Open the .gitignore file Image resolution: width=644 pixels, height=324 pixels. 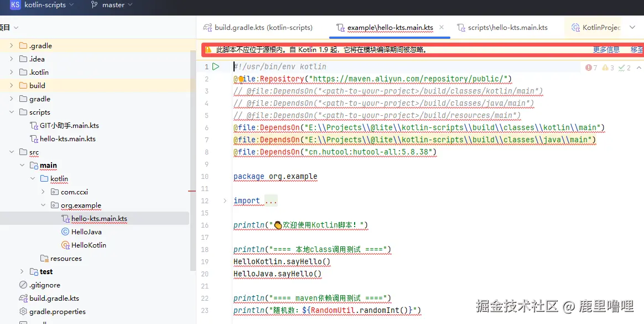[45, 285]
